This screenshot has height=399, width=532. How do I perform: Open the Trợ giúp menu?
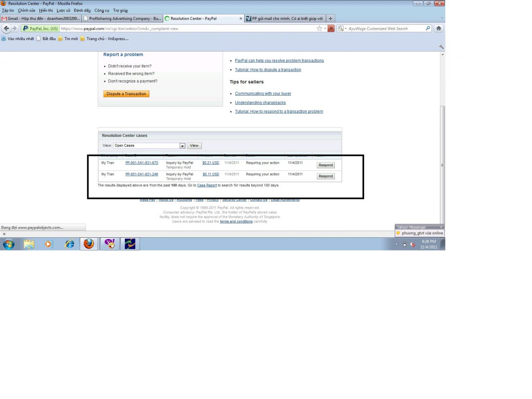pos(120,10)
